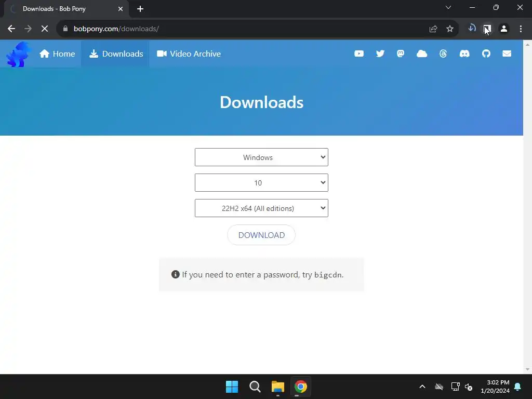Click the muted volume tray icon
This screenshot has height=399, width=532.
pyautogui.click(x=469, y=387)
